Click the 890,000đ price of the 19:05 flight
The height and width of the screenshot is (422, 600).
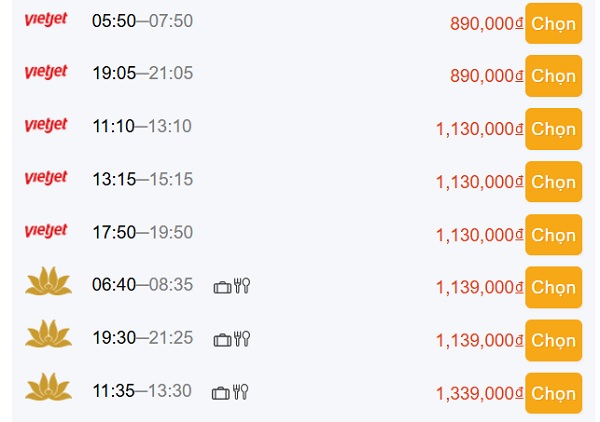[x=486, y=76]
